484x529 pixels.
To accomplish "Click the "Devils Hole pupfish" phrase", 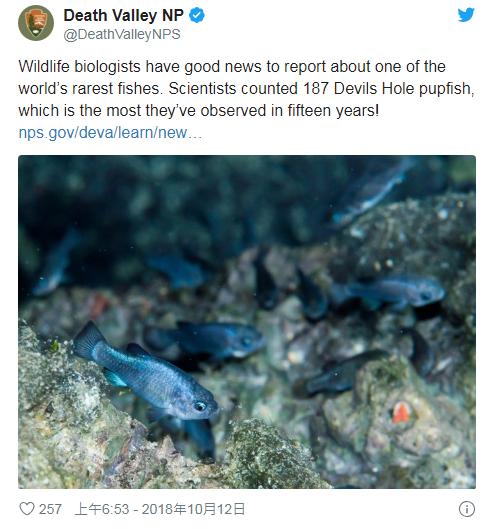I will click(404, 88).
